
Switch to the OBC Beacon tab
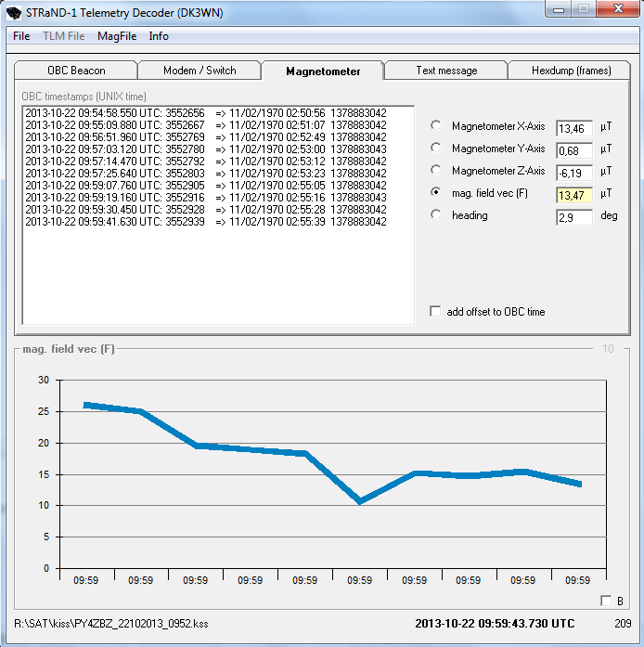coord(76,71)
